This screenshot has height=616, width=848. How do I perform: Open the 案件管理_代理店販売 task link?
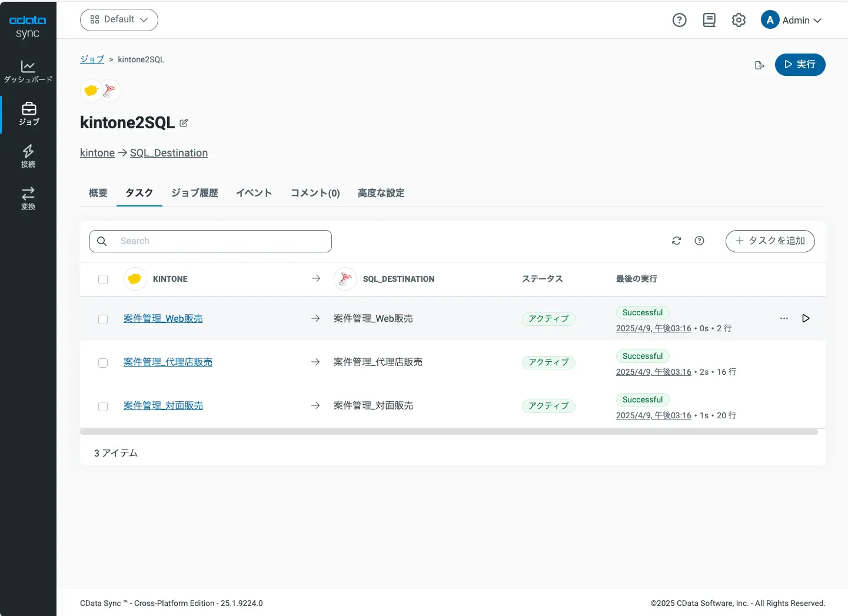click(x=168, y=362)
